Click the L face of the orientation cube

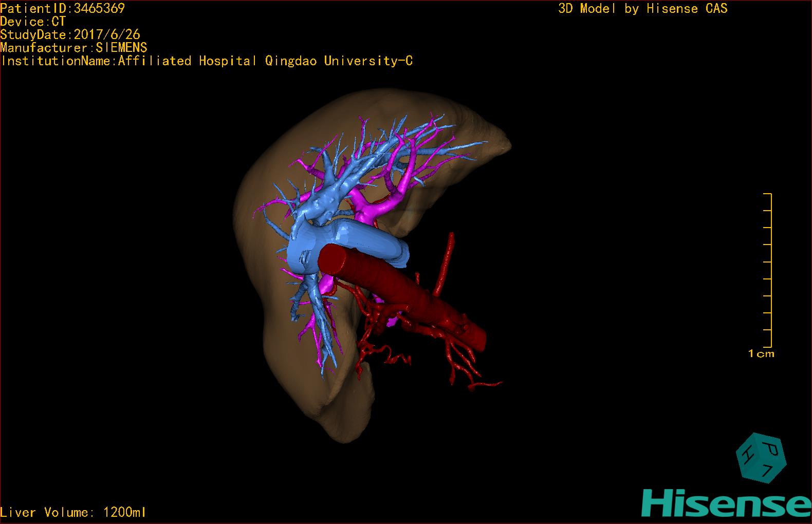766,472
